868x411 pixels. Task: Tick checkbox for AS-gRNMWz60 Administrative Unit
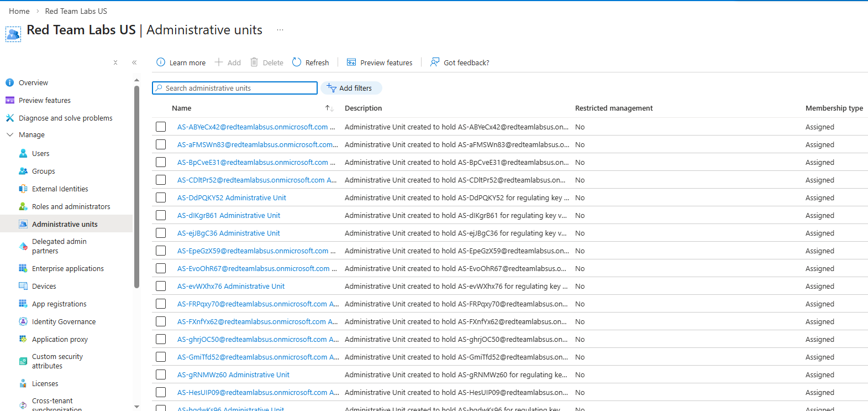pos(161,375)
